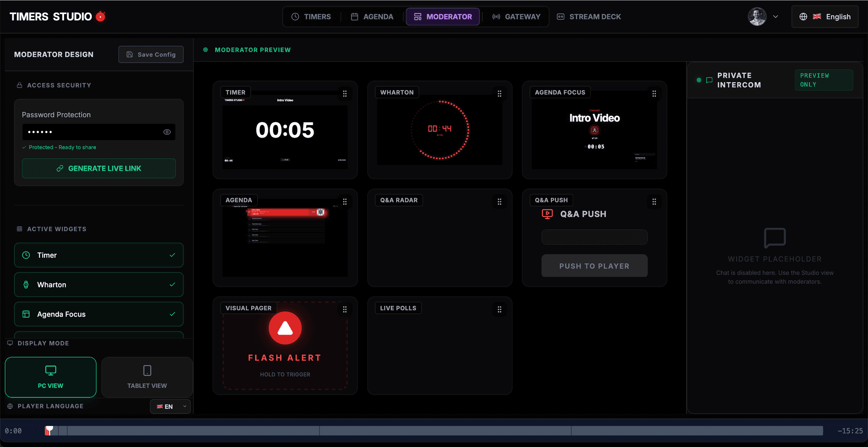Click the LIVE POLLS widget drag handle
The width and height of the screenshot is (868, 447).
[x=499, y=309]
